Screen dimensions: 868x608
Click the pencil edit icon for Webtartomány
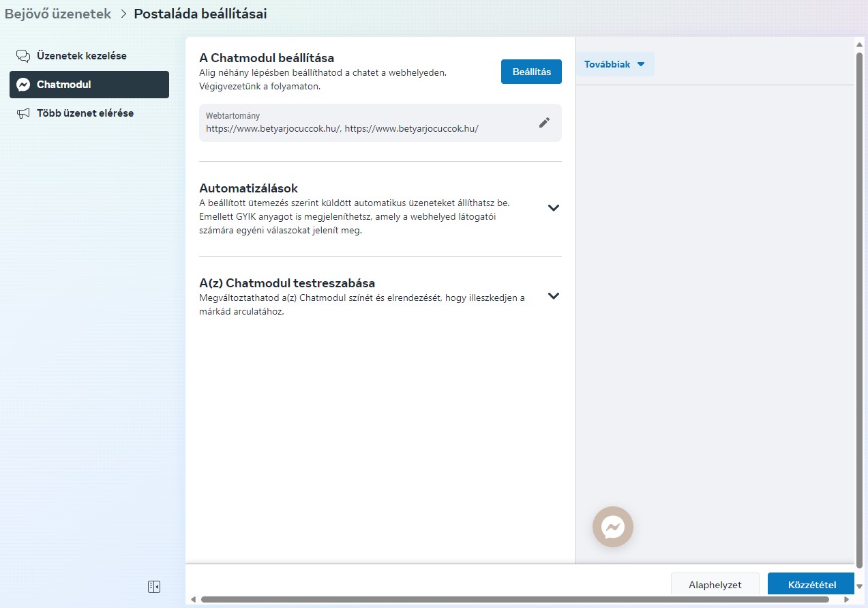[544, 123]
